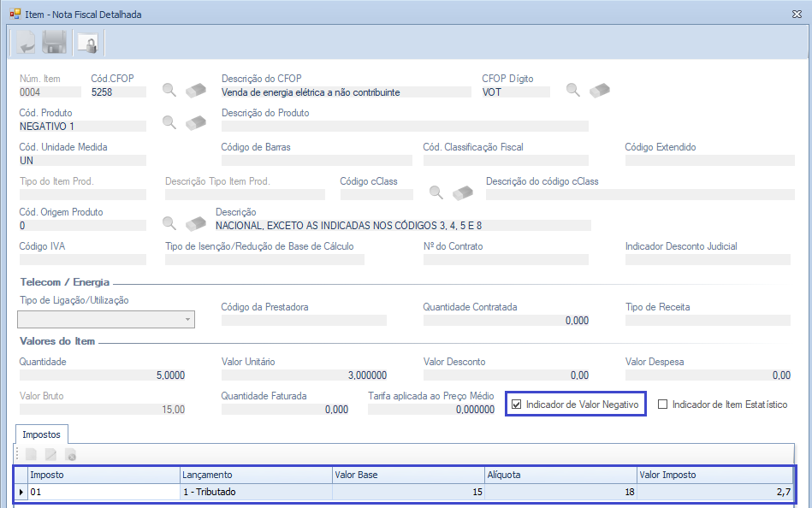Click the Cód. Produto field showing NEGATIVO 1
The height and width of the screenshot is (508, 812).
coord(82,126)
